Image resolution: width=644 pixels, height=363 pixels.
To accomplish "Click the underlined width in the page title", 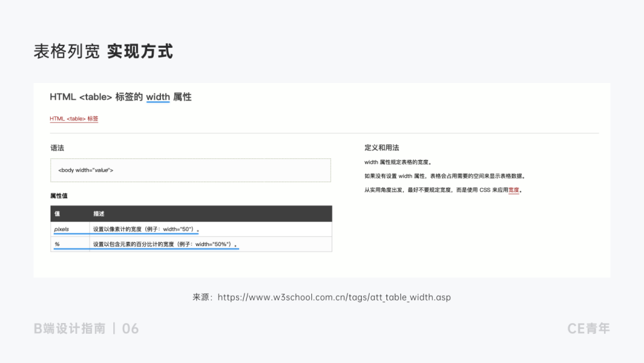I will pyautogui.click(x=159, y=97).
